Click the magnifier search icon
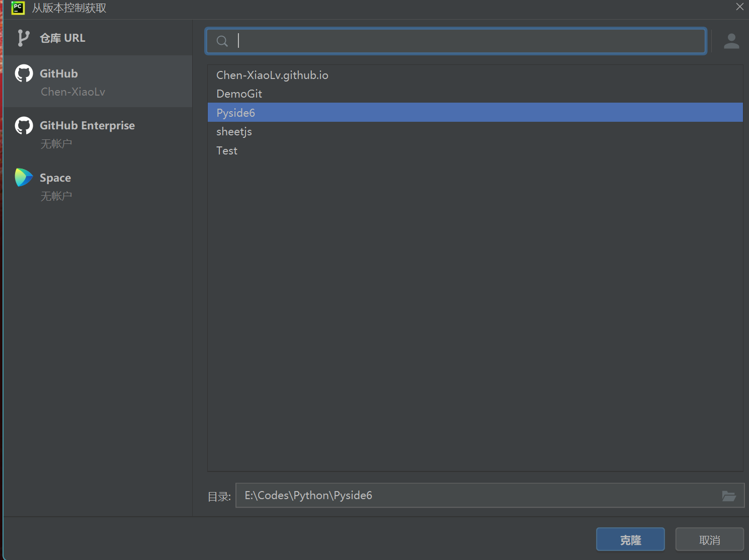The height and width of the screenshot is (560, 749). coord(222,41)
